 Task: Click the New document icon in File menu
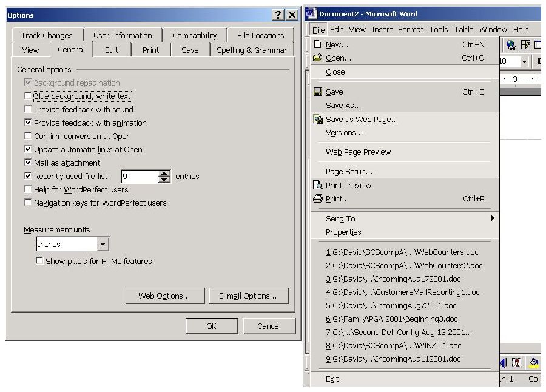tap(317, 44)
